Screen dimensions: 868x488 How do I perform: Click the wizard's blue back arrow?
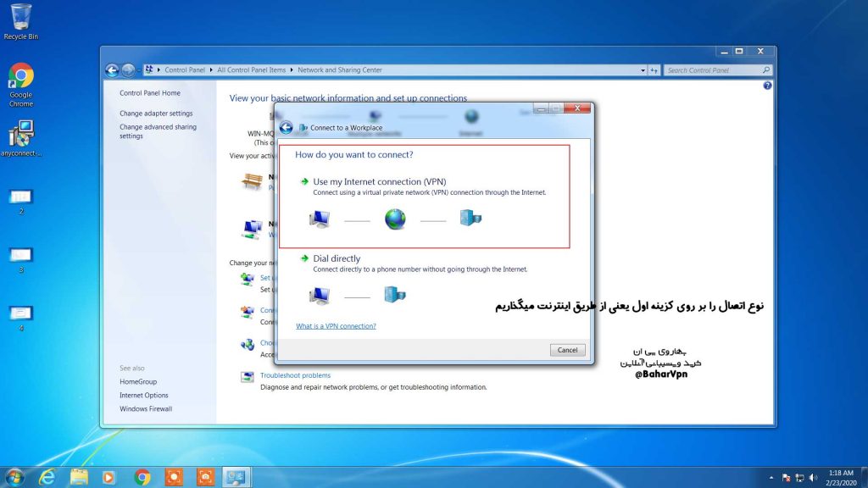click(287, 127)
